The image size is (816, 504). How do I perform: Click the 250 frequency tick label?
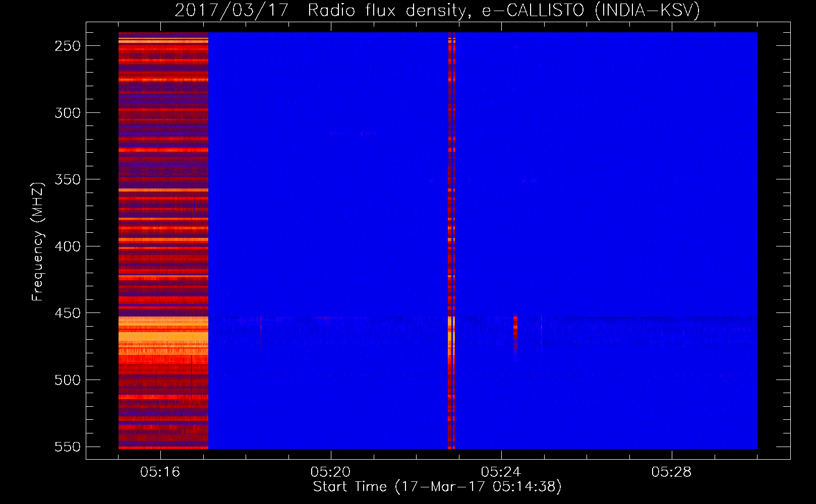68,46
